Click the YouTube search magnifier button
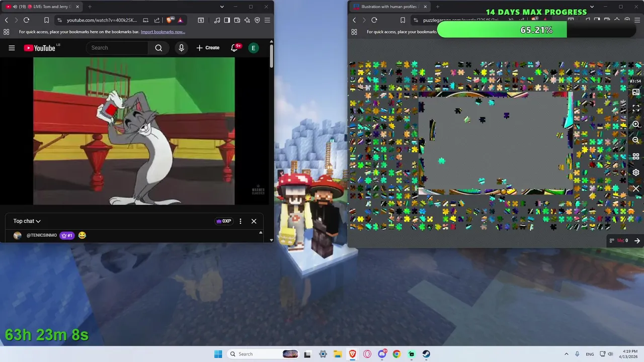This screenshot has width=644, height=362. click(x=158, y=48)
